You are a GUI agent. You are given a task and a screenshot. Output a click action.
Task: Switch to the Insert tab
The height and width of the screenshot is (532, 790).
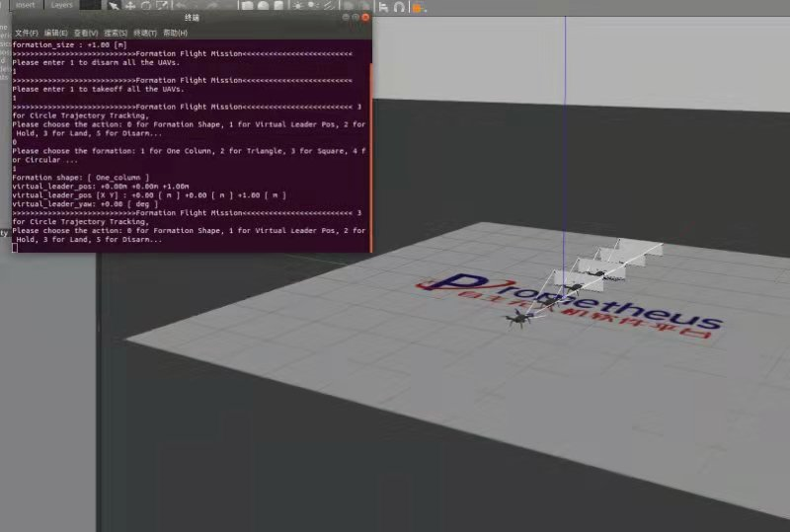click(x=26, y=5)
